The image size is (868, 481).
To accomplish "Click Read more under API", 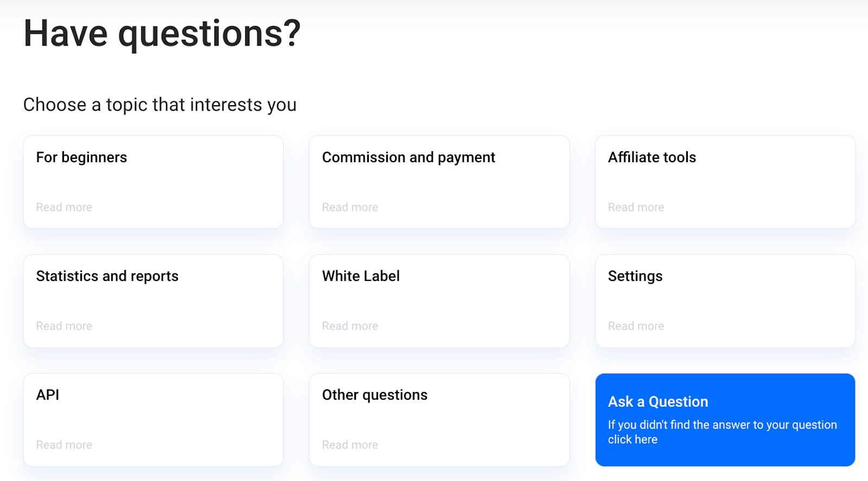I will tap(64, 445).
